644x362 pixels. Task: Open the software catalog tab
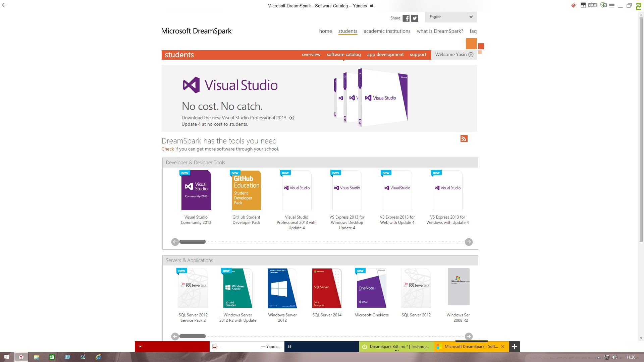tap(343, 55)
